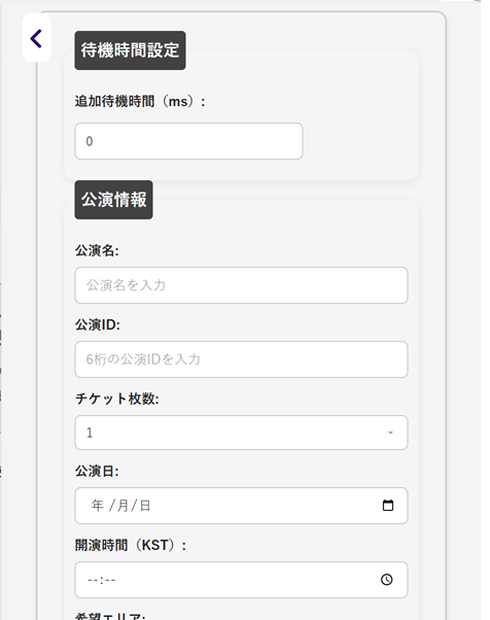Open the clock picker icon in 開演時間 field

coord(387,580)
